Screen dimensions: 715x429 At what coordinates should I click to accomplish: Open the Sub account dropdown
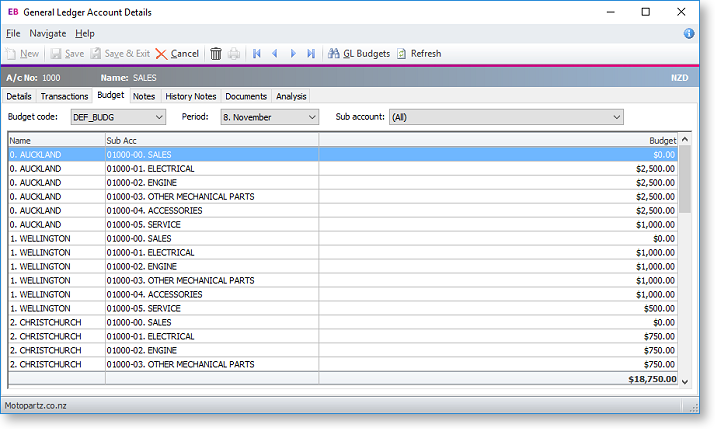616,117
